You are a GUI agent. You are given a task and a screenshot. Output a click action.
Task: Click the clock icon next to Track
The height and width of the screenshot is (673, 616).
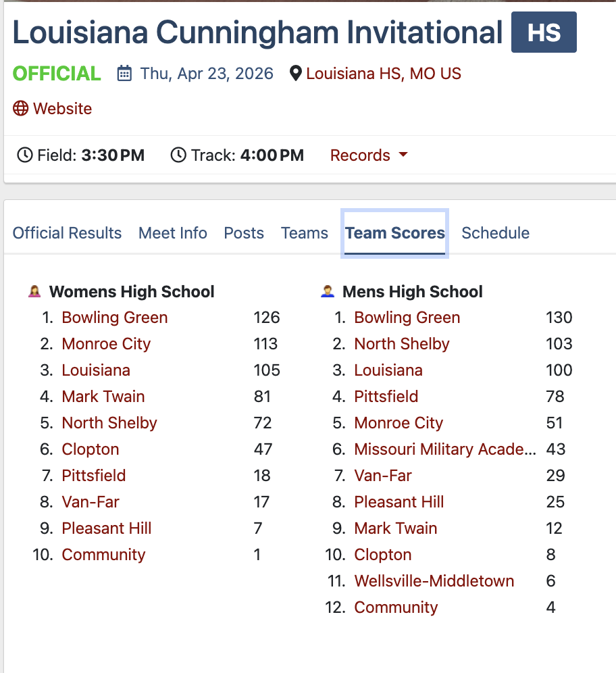click(x=178, y=155)
